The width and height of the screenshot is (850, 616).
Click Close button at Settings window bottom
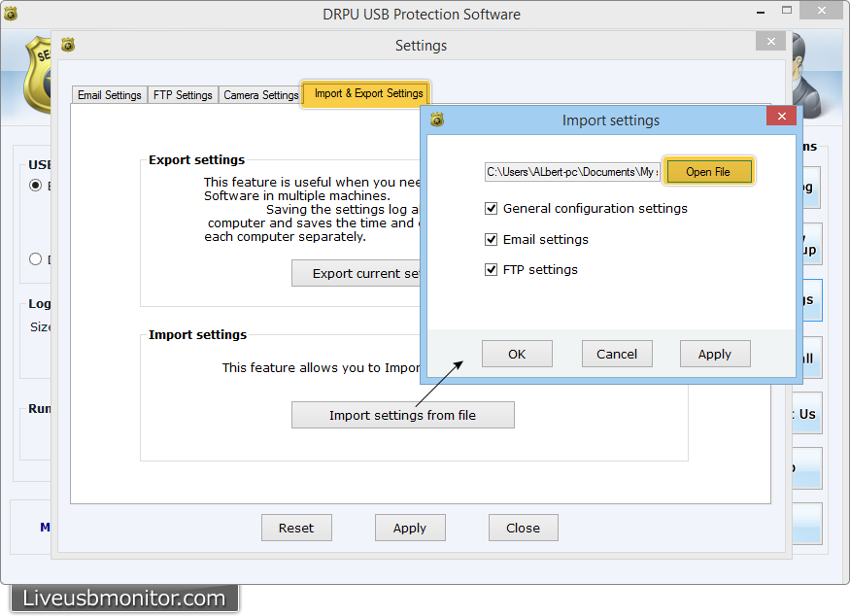pyautogui.click(x=524, y=529)
